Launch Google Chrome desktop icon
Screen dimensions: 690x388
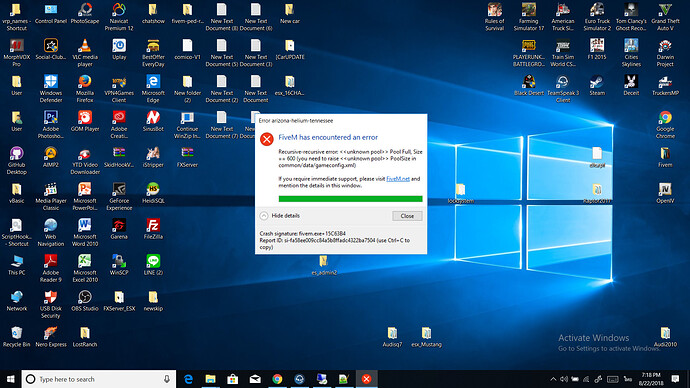coord(665,125)
